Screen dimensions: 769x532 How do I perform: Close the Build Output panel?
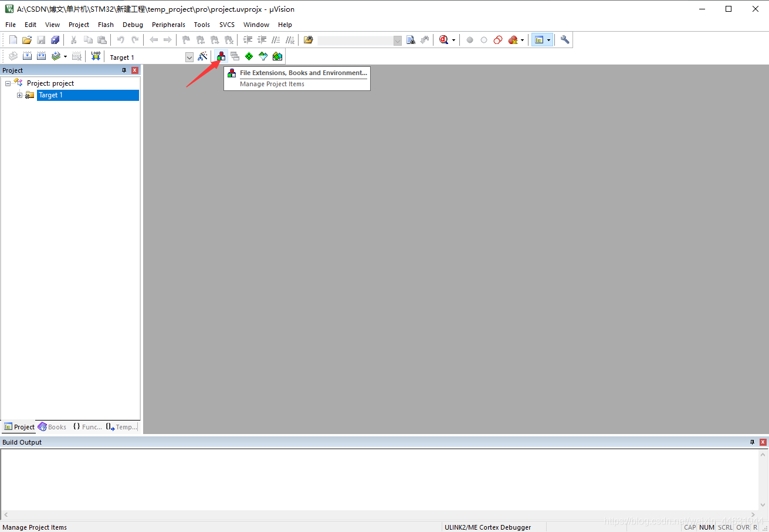763,442
